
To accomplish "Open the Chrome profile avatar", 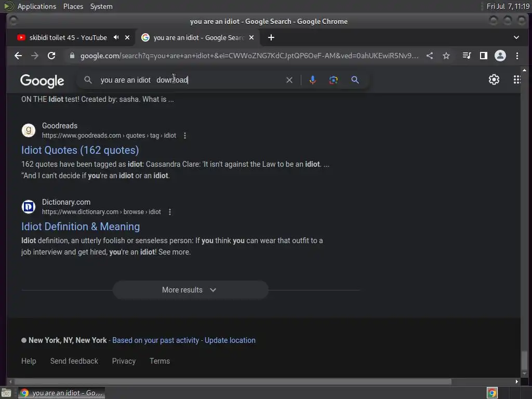I will click(500, 56).
